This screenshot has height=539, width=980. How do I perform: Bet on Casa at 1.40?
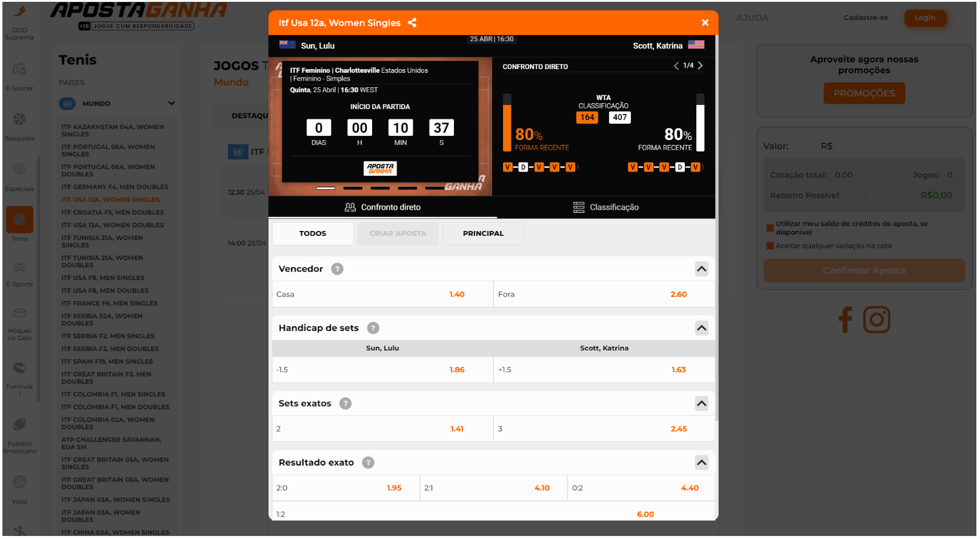click(x=382, y=295)
